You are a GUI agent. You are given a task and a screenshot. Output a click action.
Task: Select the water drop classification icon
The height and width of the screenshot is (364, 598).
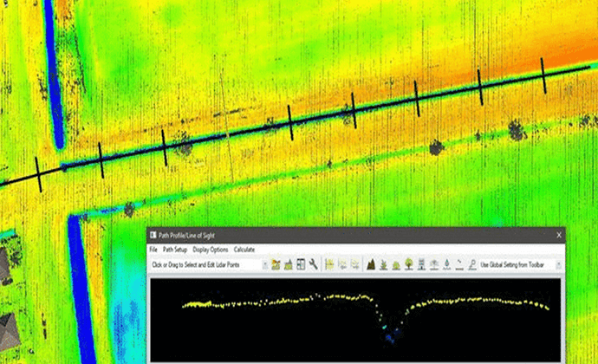click(x=447, y=264)
